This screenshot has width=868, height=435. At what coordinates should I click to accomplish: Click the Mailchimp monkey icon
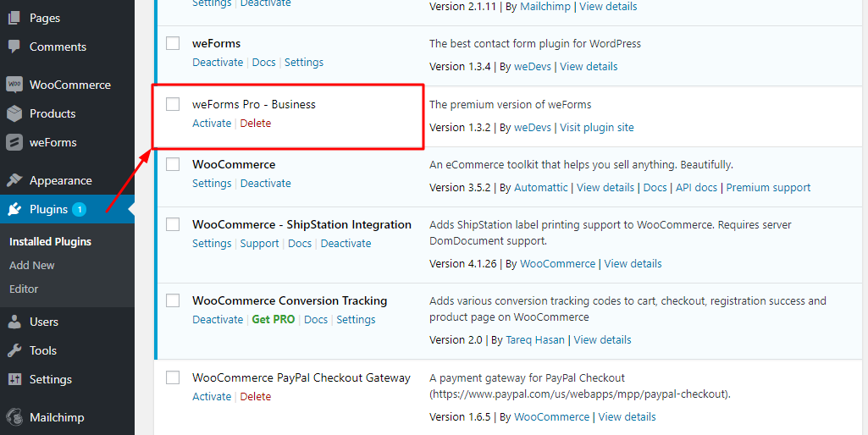tap(14, 417)
